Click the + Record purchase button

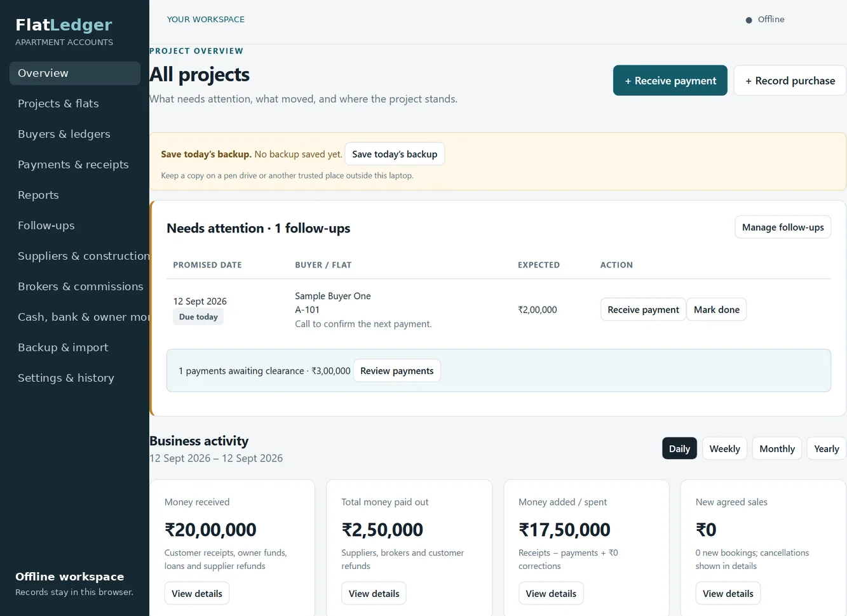point(790,81)
